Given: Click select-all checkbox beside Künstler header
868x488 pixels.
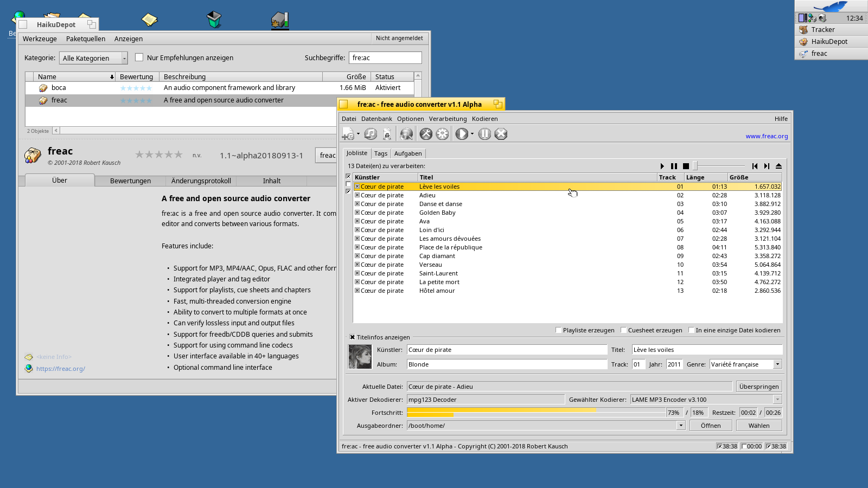Looking at the screenshot, I should [348, 177].
